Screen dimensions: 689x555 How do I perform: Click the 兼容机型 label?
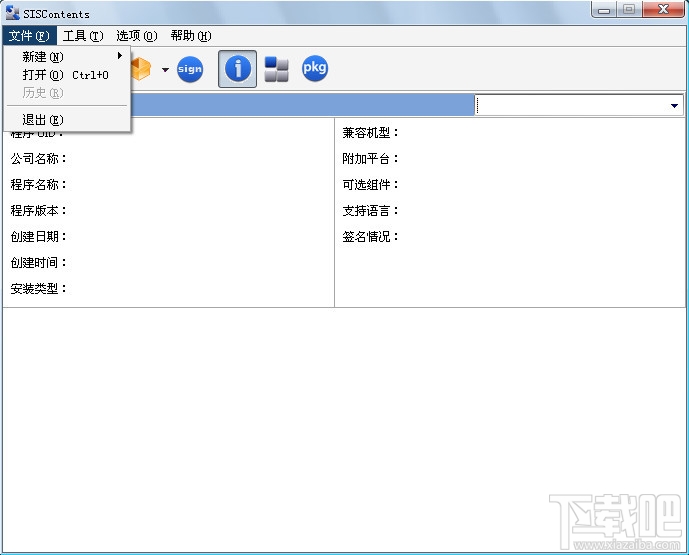click(x=370, y=133)
